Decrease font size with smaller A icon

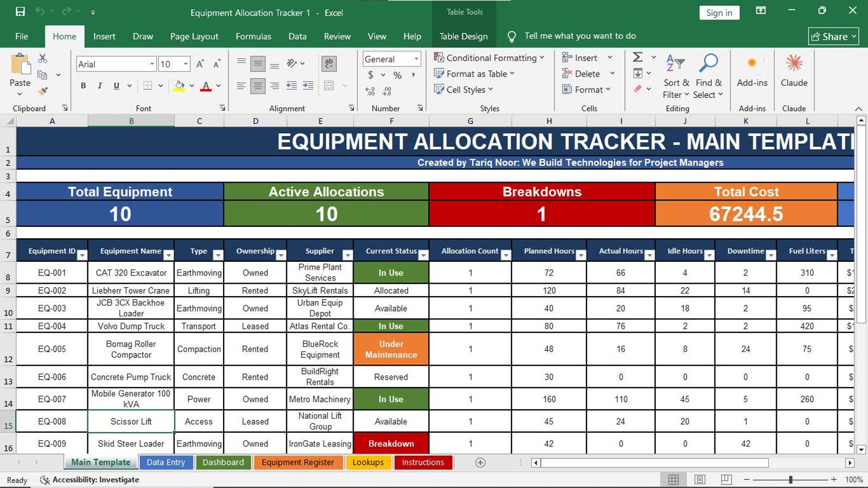(x=216, y=64)
